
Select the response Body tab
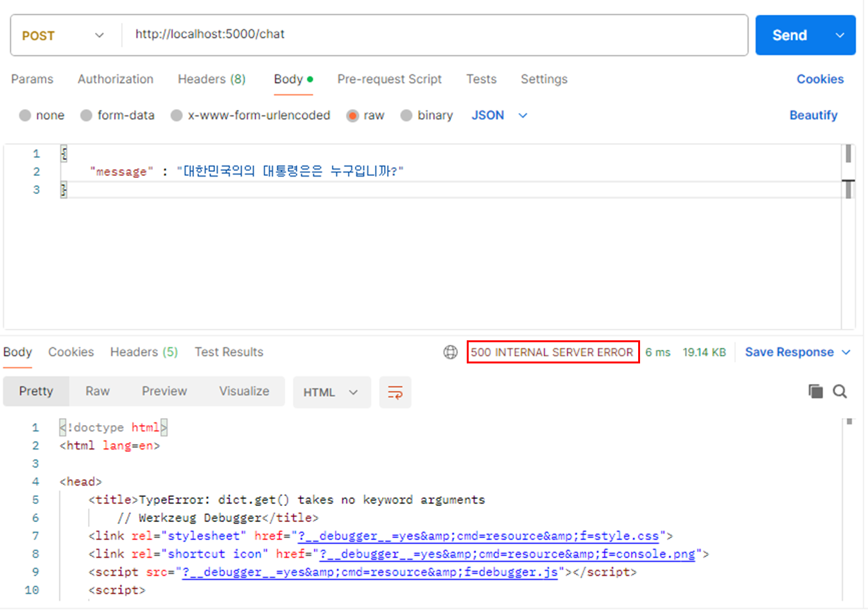(17, 352)
